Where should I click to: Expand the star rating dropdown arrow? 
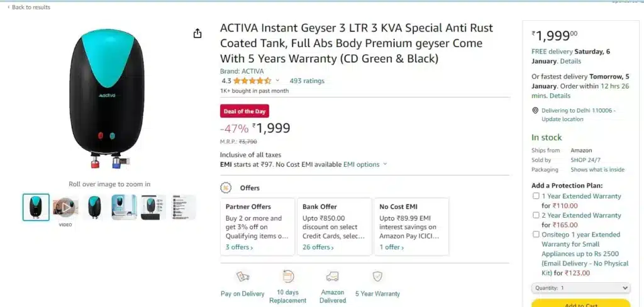point(277,81)
